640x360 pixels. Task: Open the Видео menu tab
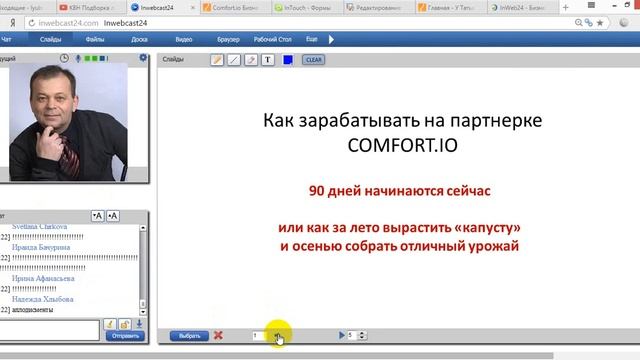(184, 39)
